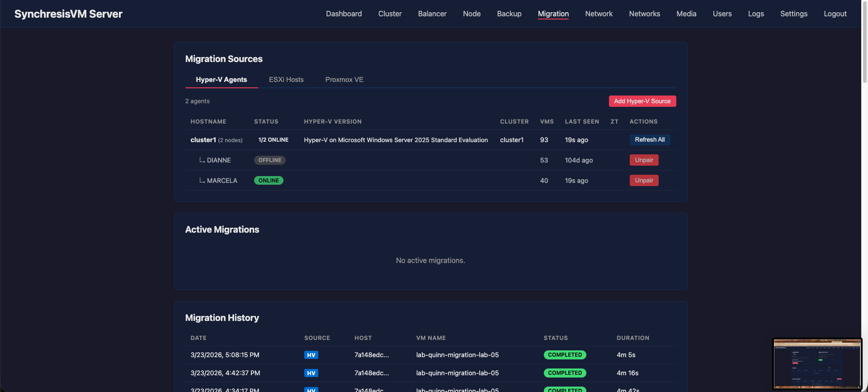Open the Networks page
868x392 pixels.
coord(644,14)
